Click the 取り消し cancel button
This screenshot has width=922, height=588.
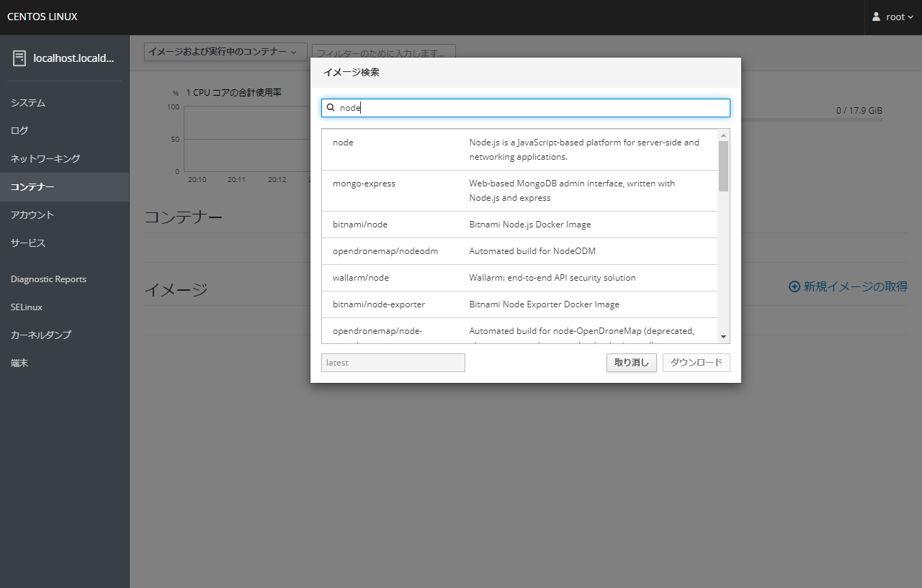point(632,363)
